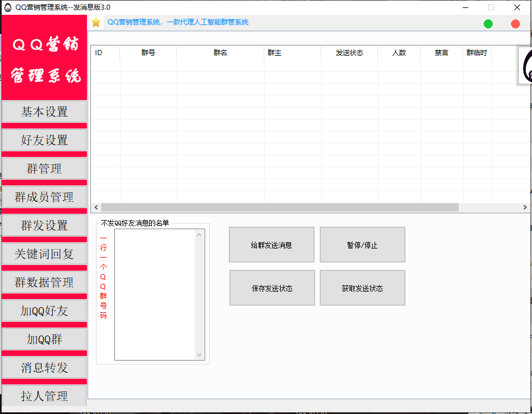Click the ID column header

pos(106,52)
